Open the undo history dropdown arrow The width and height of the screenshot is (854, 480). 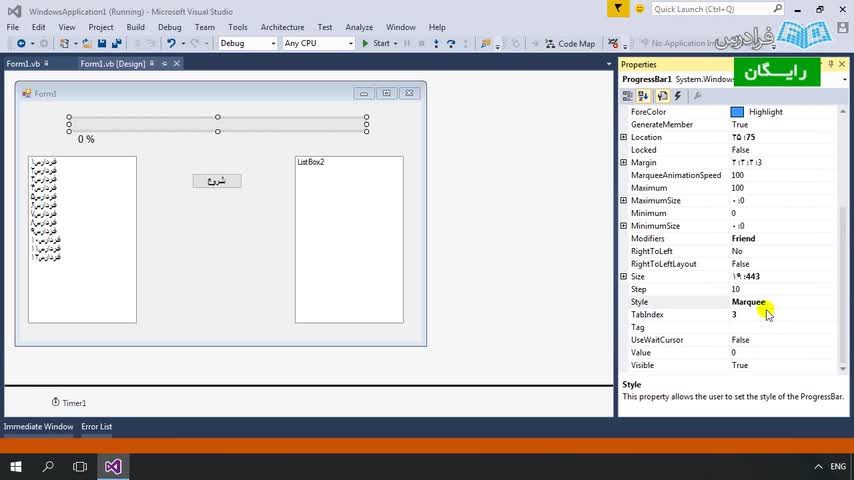(x=183, y=44)
